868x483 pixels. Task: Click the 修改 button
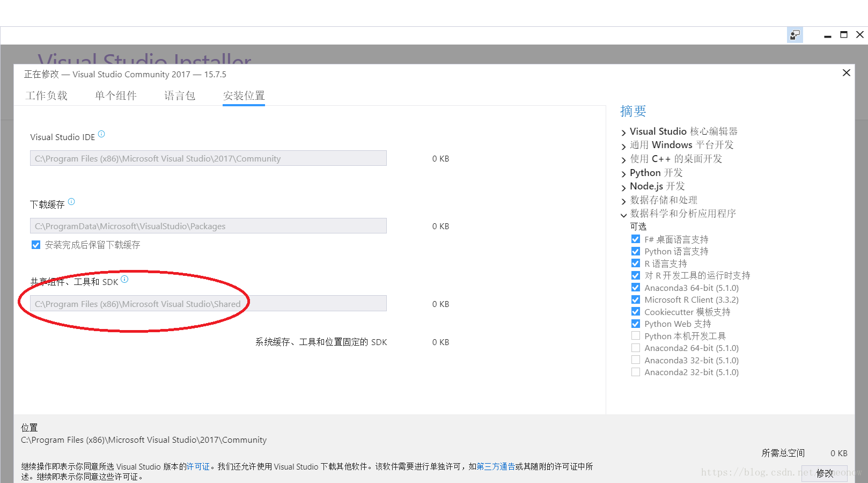[x=825, y=473]
